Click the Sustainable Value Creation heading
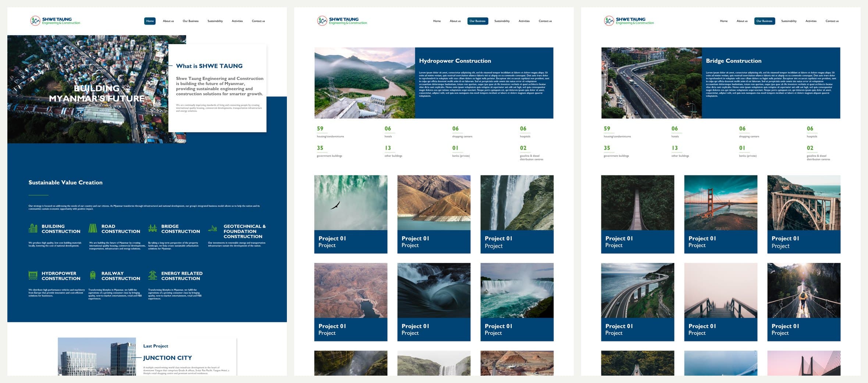Screen dimensions: 868x383 click(x=65, y=182)
